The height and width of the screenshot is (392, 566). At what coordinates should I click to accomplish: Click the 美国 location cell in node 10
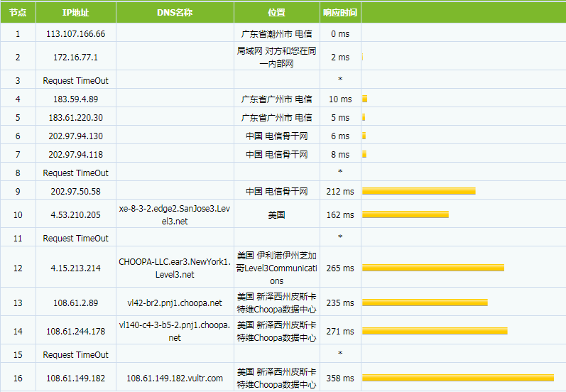click(277, 214)
